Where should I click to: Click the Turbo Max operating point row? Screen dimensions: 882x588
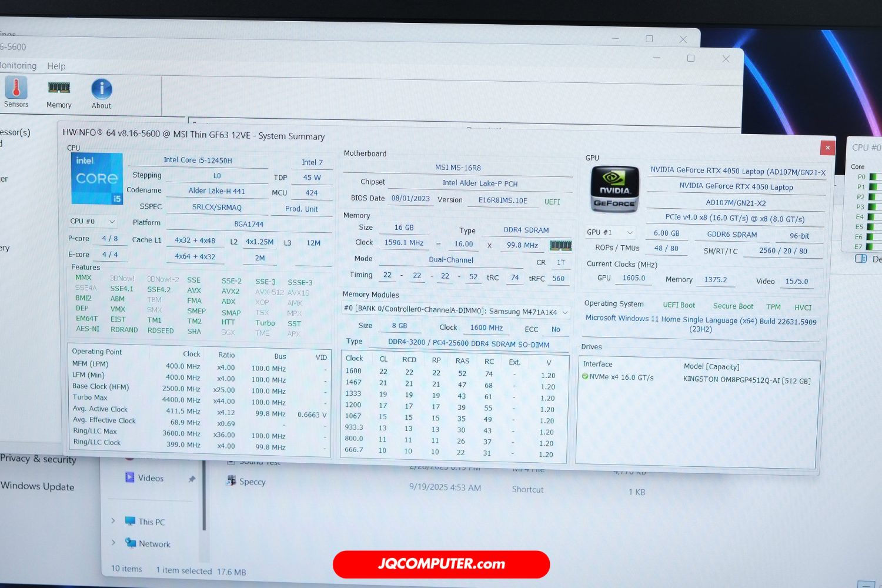199,400
